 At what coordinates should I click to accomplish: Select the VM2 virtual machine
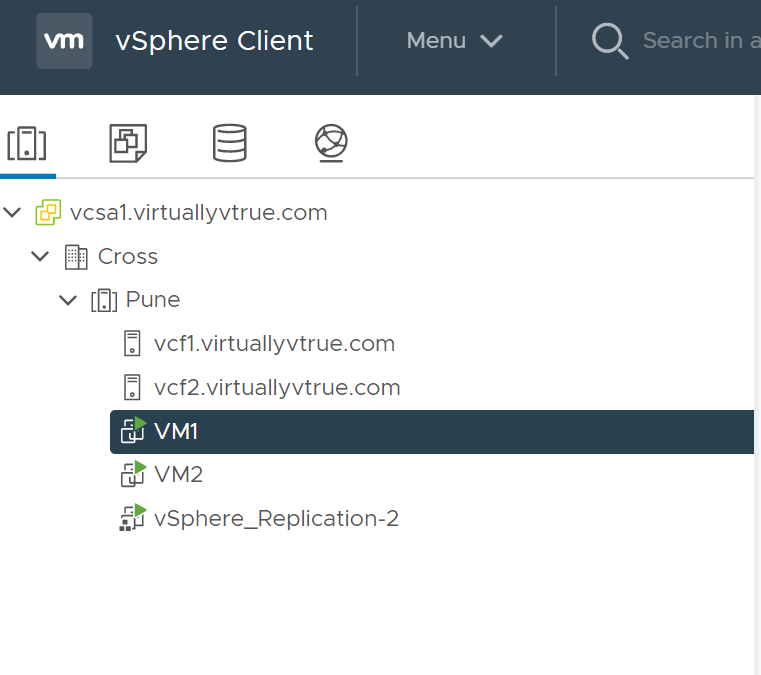click(x=178, y=475)
